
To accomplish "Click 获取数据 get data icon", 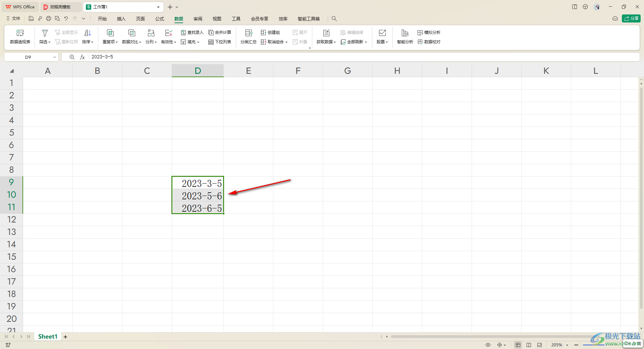I will (x=326, y=33).
